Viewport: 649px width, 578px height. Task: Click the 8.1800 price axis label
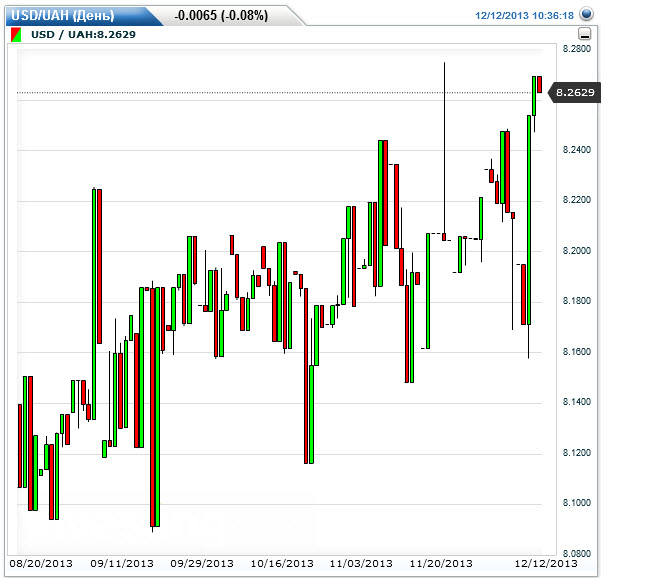tap(577, 301)
